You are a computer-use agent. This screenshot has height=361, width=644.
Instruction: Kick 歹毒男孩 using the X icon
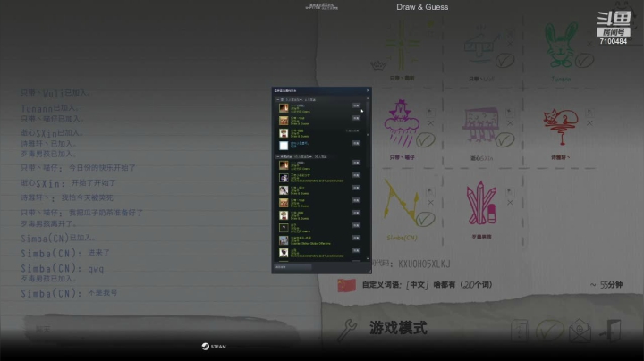point(510,203)
